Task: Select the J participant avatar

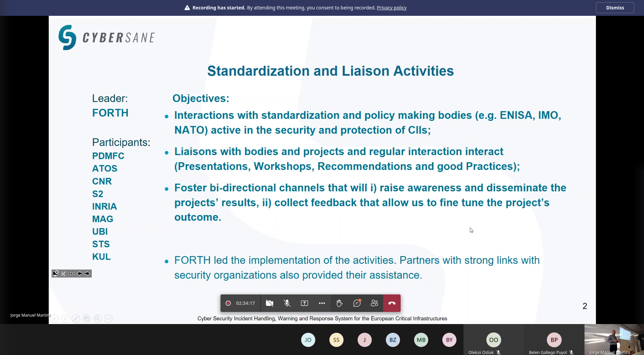Action: (x=365, y=340)
